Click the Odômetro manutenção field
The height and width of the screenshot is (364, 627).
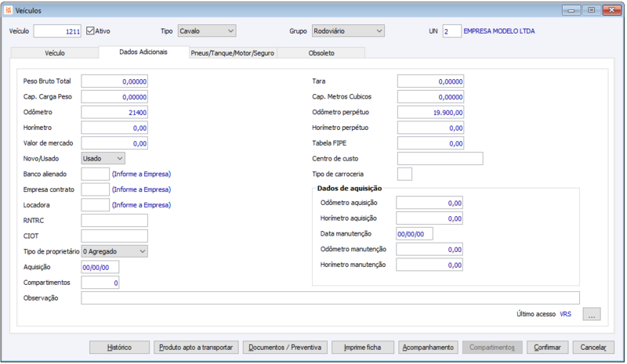[x=429, y=250]
